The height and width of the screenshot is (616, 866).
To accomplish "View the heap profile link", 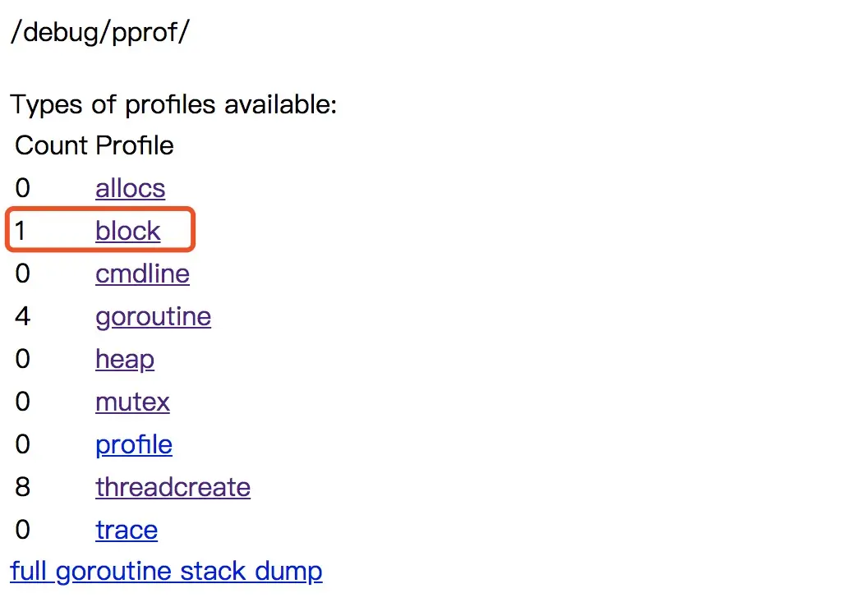I will click(x=125, y=360).
